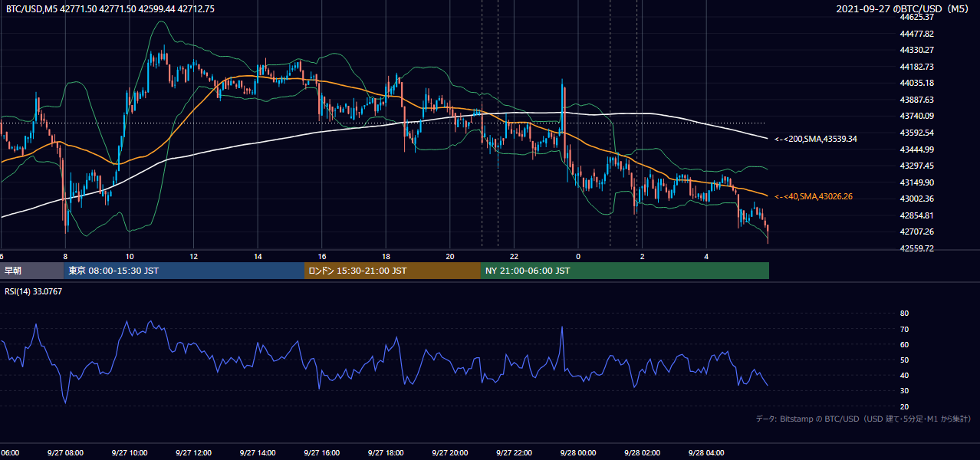The height and width of the screenshot is (460, 980).
Task: Click the '9/27 22:00' date label
Action: pos(514,452)
